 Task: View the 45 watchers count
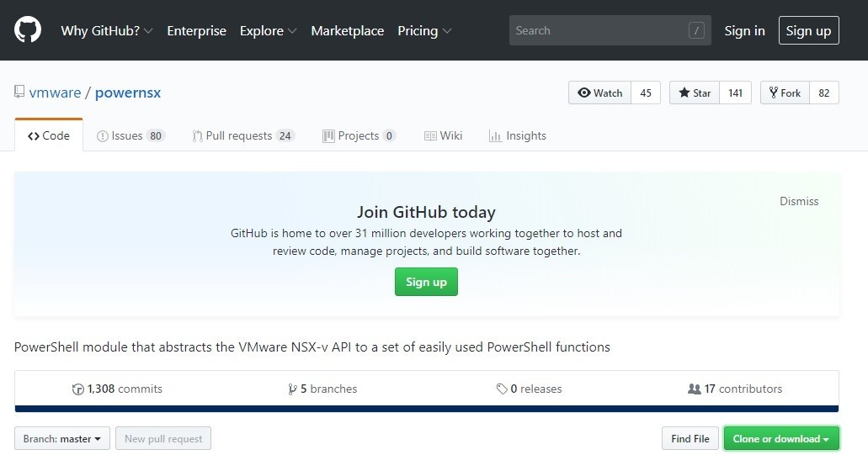click(646, 93)
